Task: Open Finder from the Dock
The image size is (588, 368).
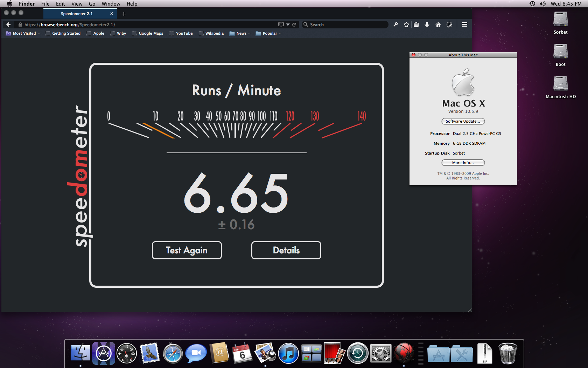Action: [80, 353]
